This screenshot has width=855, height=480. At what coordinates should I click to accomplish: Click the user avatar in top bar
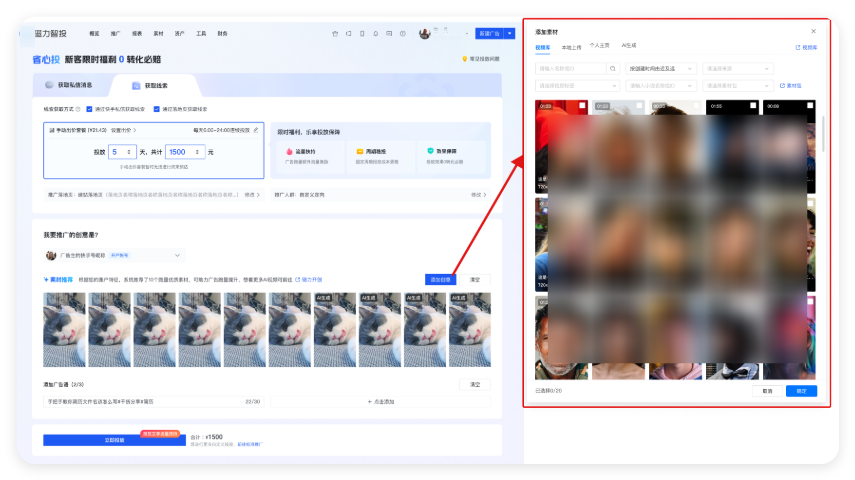click(x=424, y=34)
